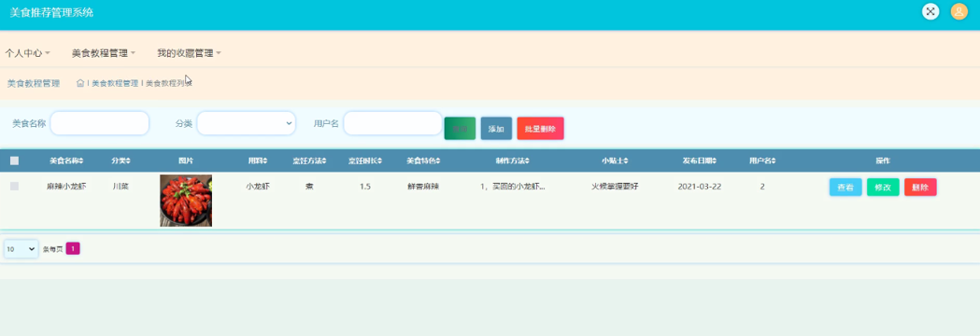Go to pagination page 1
This screenshot has height=336, width=980.
pos(73,248)
